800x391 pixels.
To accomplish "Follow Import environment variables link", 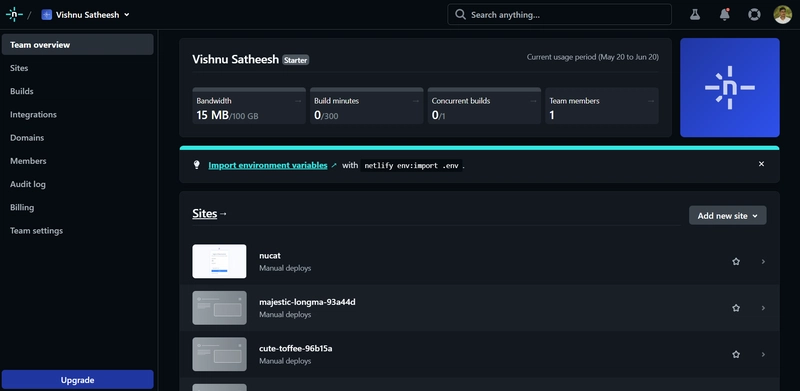I will click(268, 165).
